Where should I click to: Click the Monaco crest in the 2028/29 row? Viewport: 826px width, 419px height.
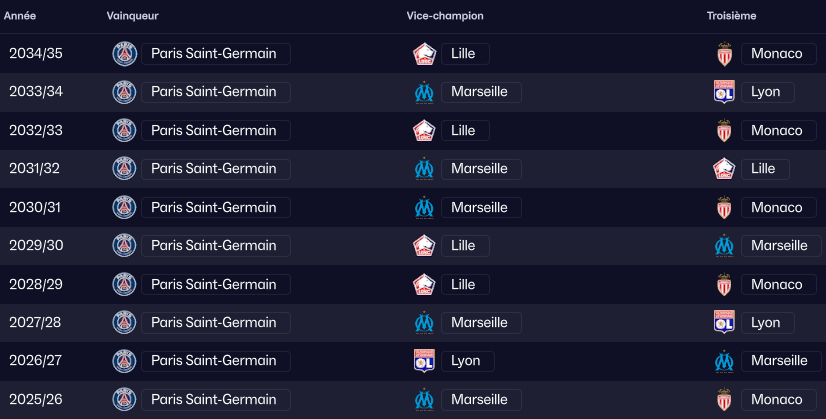point(724,285)
